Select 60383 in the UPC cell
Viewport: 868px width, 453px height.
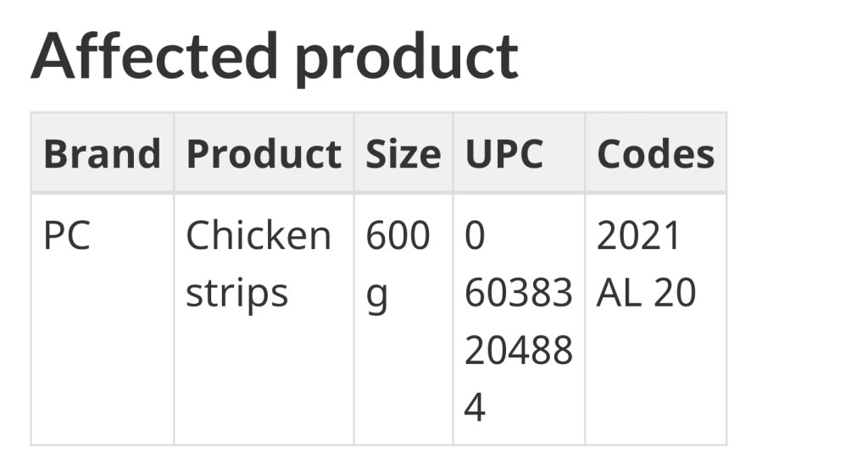(x=518, y=293)
